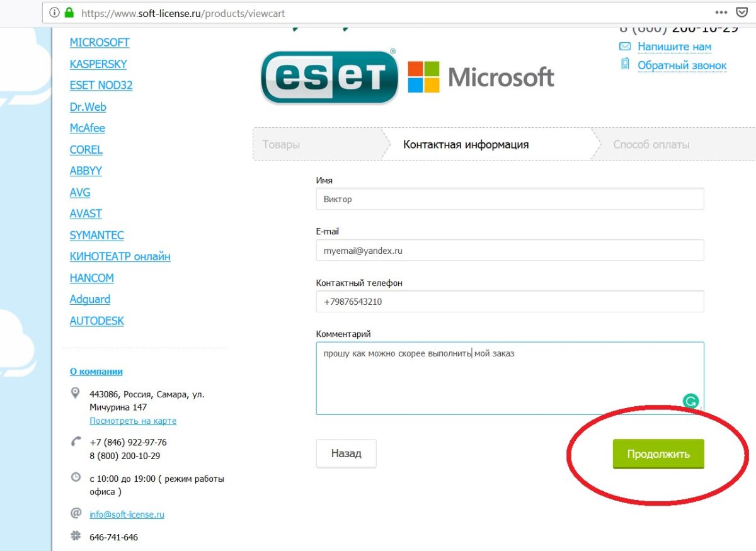Click the envelope icon beside Напишите нам
This screenshot has width=756, height=551.
[x=625, y=47]
